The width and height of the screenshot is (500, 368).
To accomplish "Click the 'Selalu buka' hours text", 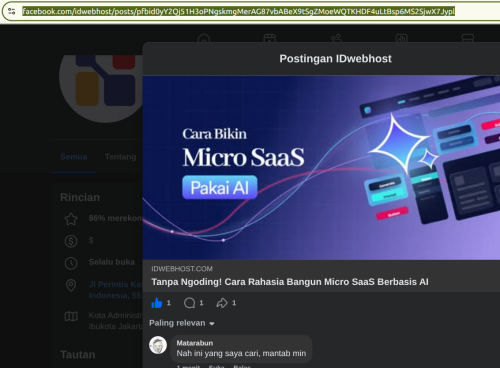I will pyautogui.click(x=112, y=262).
